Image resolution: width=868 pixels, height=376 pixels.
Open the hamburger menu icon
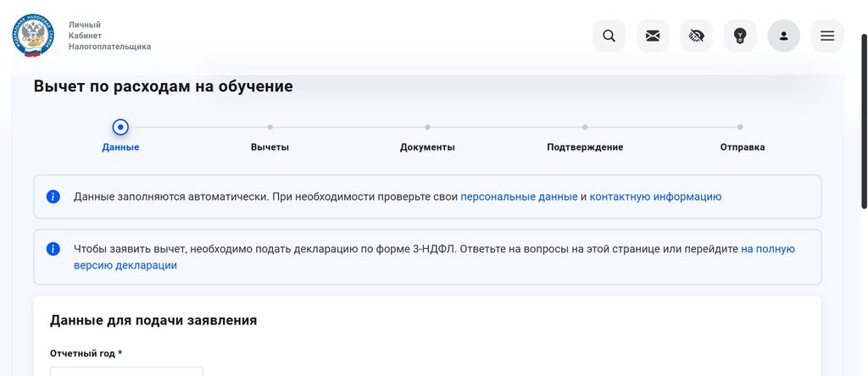[x=827, y=36]
